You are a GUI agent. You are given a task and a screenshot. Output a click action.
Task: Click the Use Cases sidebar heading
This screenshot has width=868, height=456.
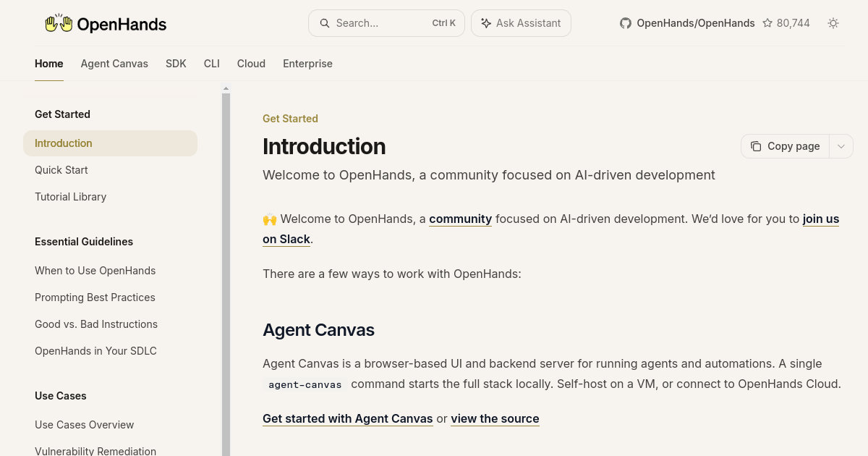coord(61,396)
